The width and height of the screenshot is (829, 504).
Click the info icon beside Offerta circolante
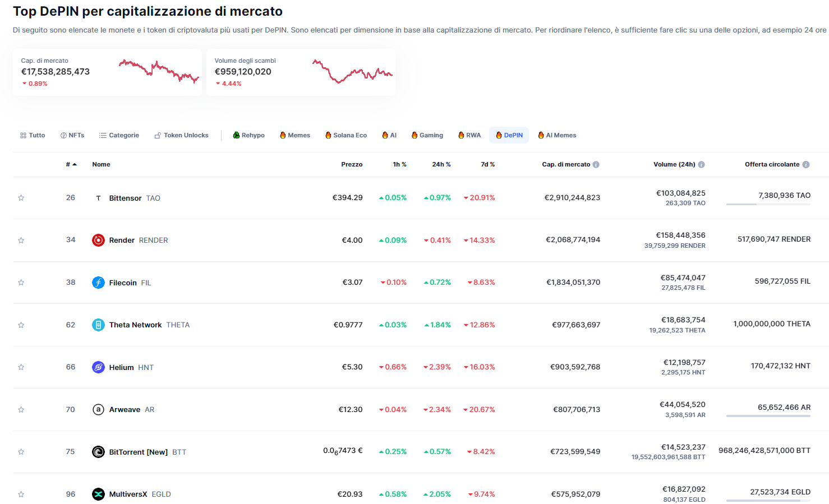806,164
